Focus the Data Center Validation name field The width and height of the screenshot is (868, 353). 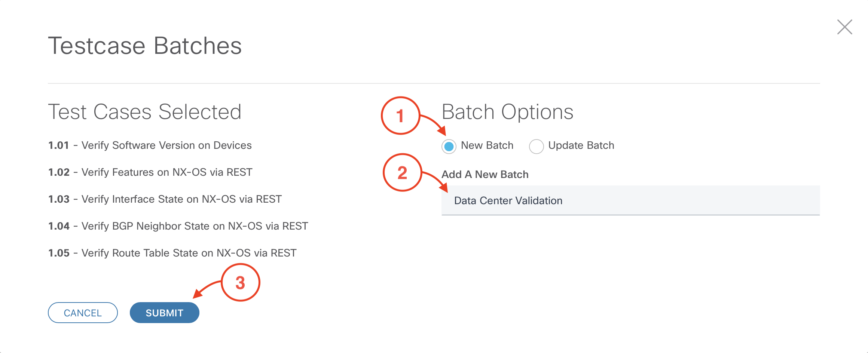coord(630,201)
